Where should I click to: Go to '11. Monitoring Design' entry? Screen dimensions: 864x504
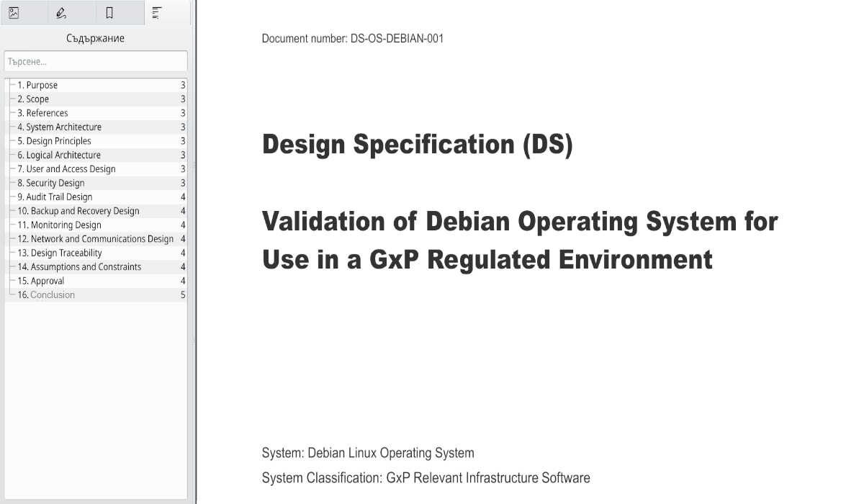pyautogui.click(x=96, y=225)
